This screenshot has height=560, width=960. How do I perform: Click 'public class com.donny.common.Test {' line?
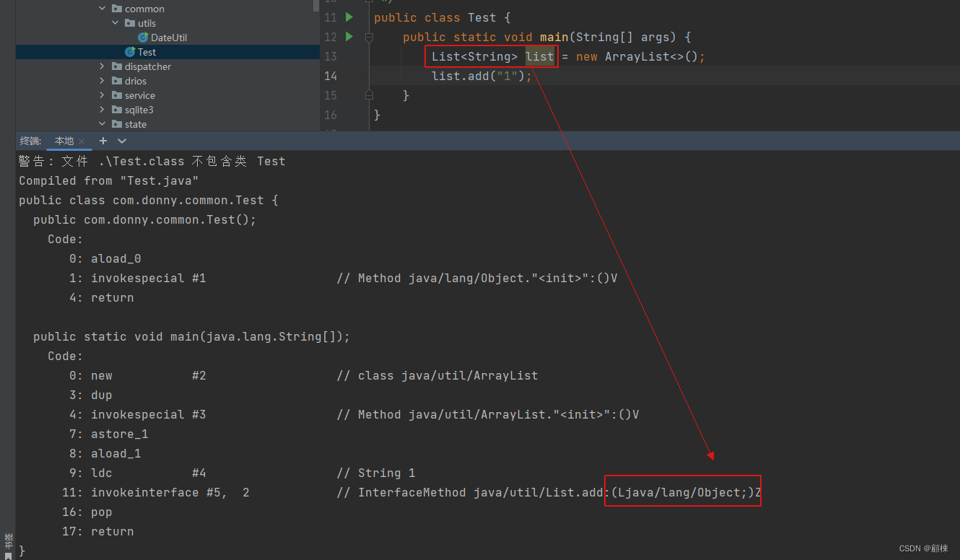click(148, 200)
